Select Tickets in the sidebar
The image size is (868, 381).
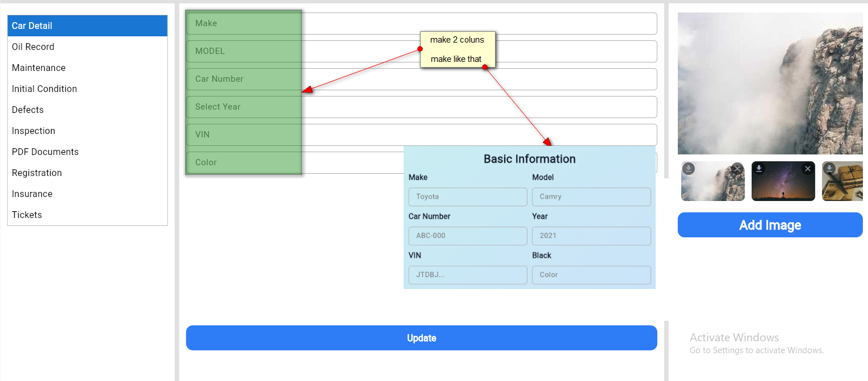27,215
